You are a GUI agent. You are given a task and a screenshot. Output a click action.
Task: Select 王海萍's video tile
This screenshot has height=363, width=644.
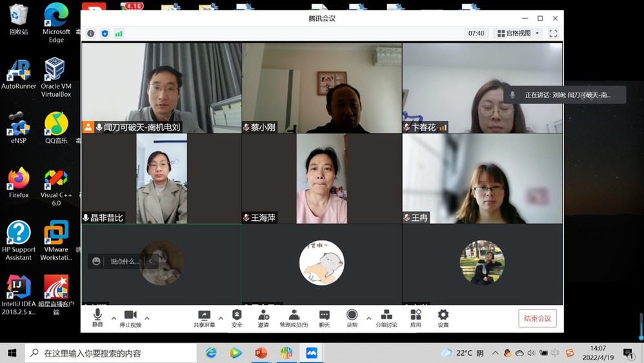321,179
